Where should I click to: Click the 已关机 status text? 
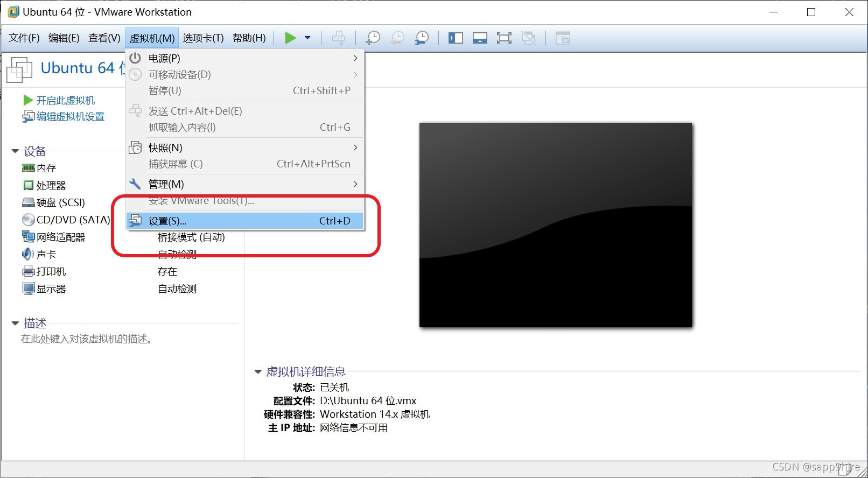(334, 388)
